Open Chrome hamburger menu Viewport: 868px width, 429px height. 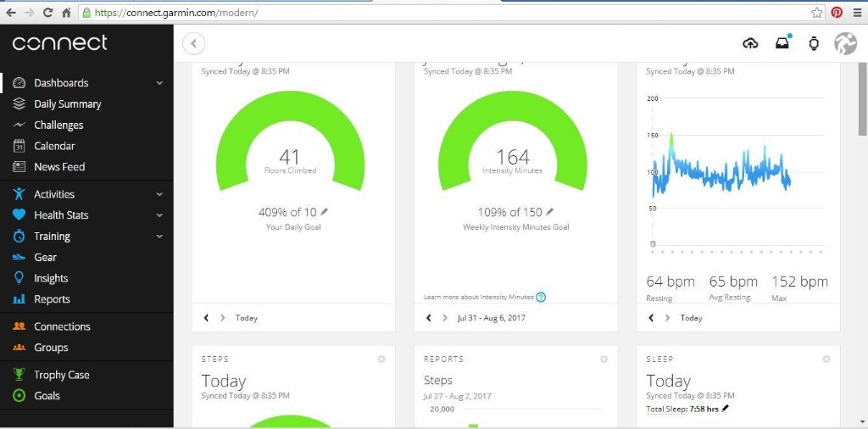point(857,12)
